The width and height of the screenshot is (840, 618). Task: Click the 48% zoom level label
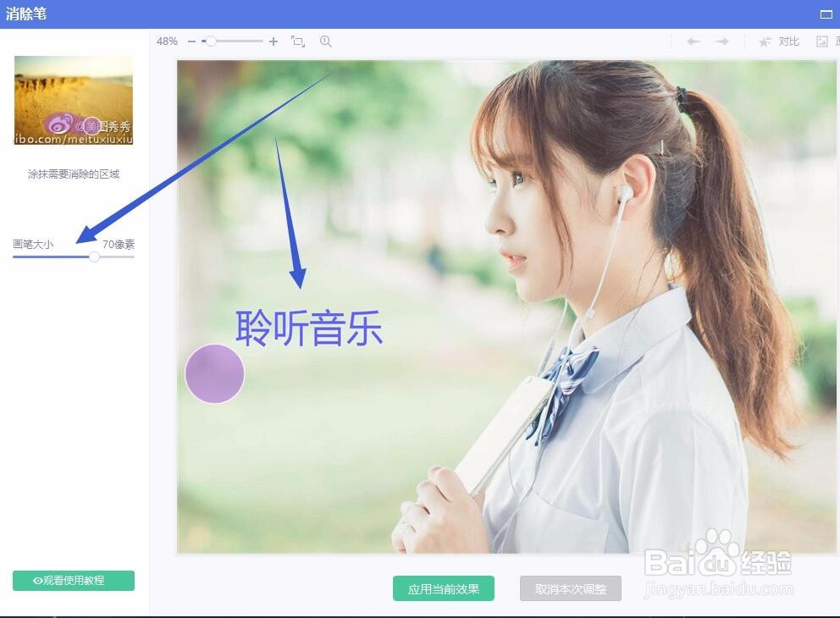167,40
